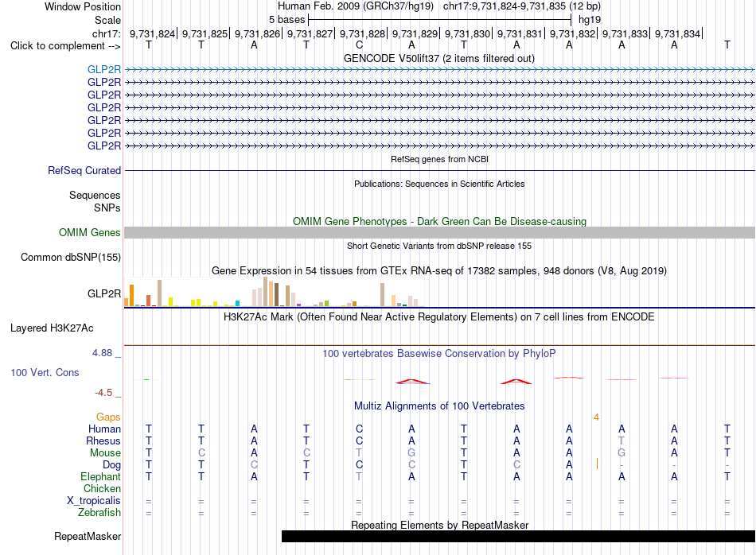The width and height of the screenshot is (756, 555).
Task: Click the Gaps label in Multiz track
Action: (108, 417)
